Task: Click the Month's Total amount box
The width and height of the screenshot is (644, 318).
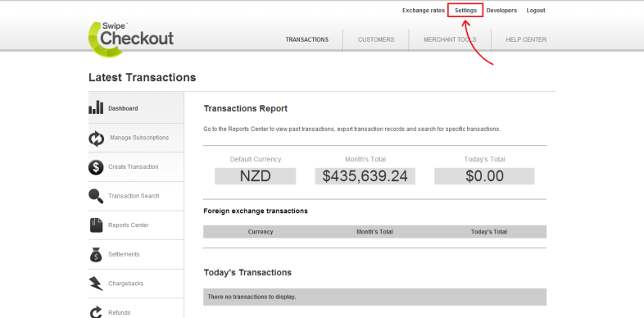Action: 365,176
